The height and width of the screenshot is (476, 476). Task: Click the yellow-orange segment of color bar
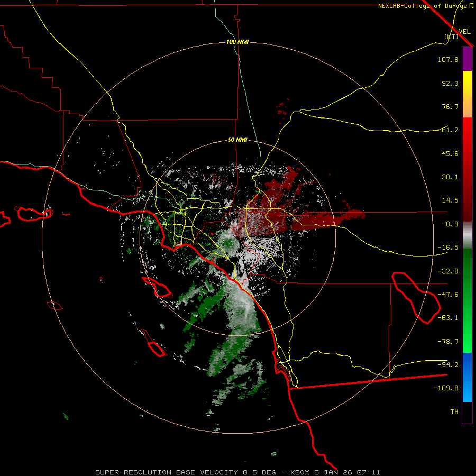(467, 94)
